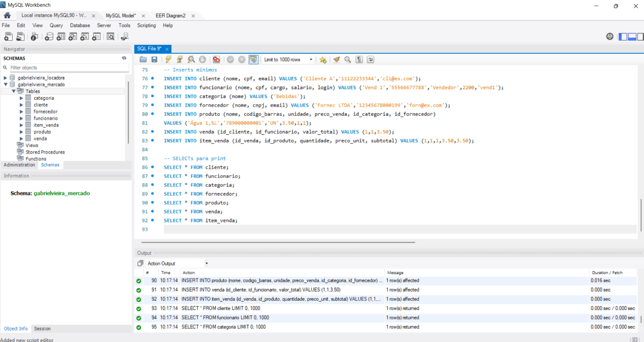Toggle the auto-commit mode button
Image resolution: width=644 pixels, height=342 pixels.
(254, 60)
